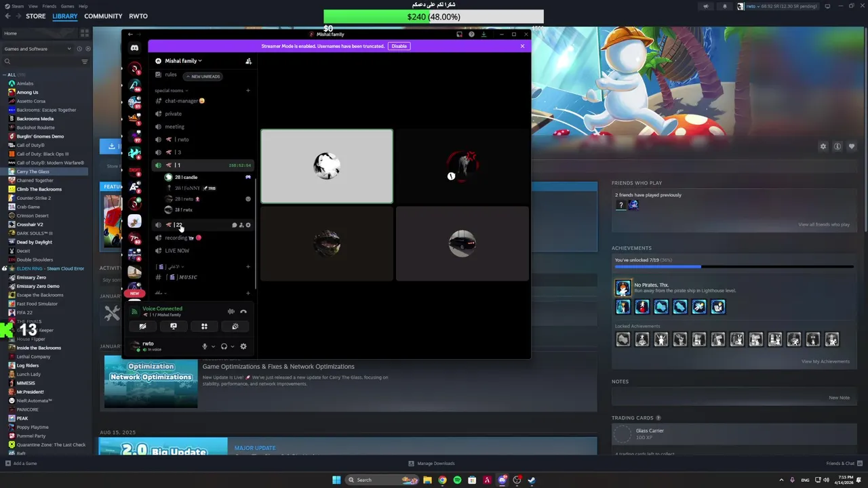
Task: Show game info icon on Steam page
Action: [x=837, y=146]
